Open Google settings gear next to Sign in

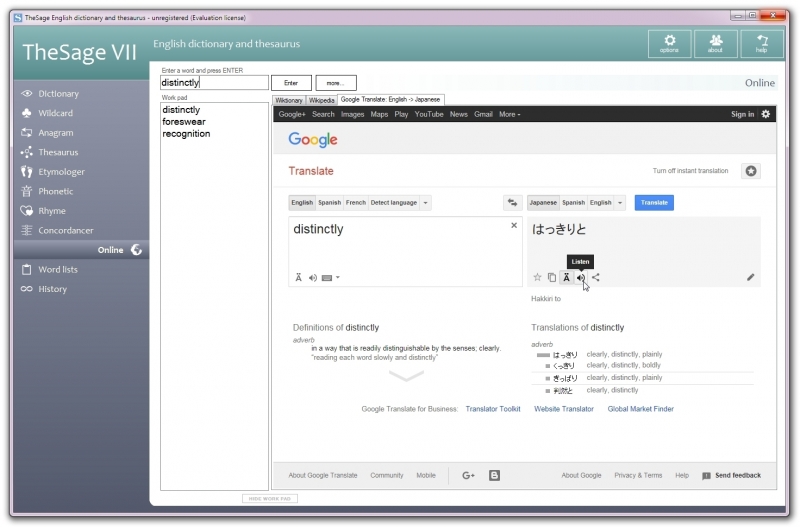click(x=765, y=114)
